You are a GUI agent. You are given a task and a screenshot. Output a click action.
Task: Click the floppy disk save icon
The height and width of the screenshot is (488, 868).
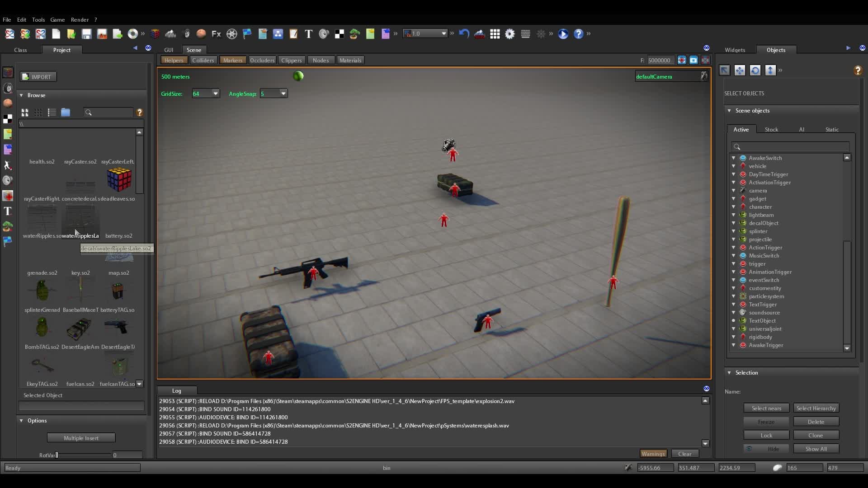coord(86,34)
